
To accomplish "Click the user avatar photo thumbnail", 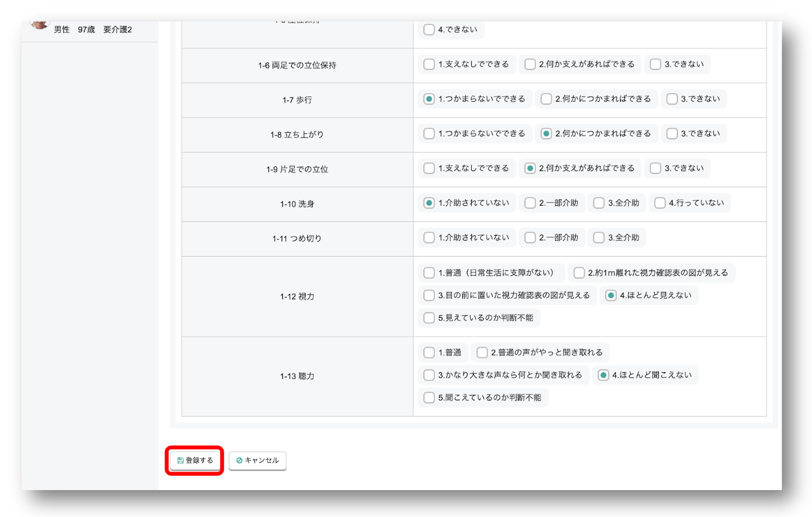I will pyautogui.click(x=40, y=25).
